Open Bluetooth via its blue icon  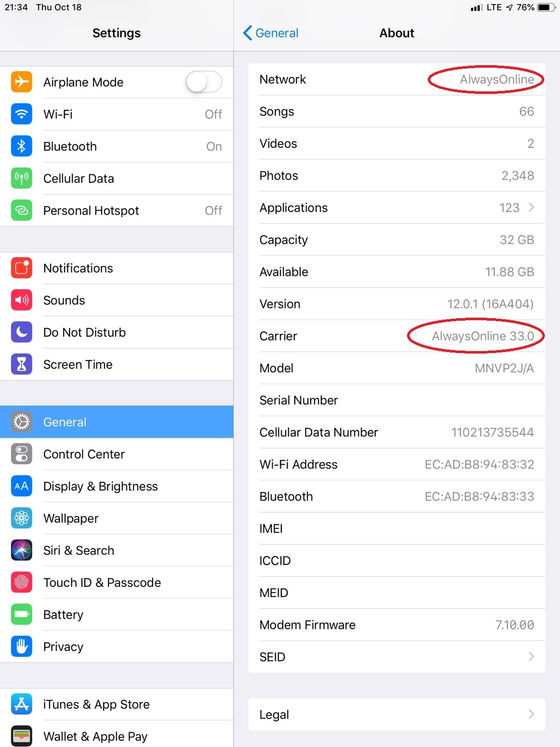point(22,146)
